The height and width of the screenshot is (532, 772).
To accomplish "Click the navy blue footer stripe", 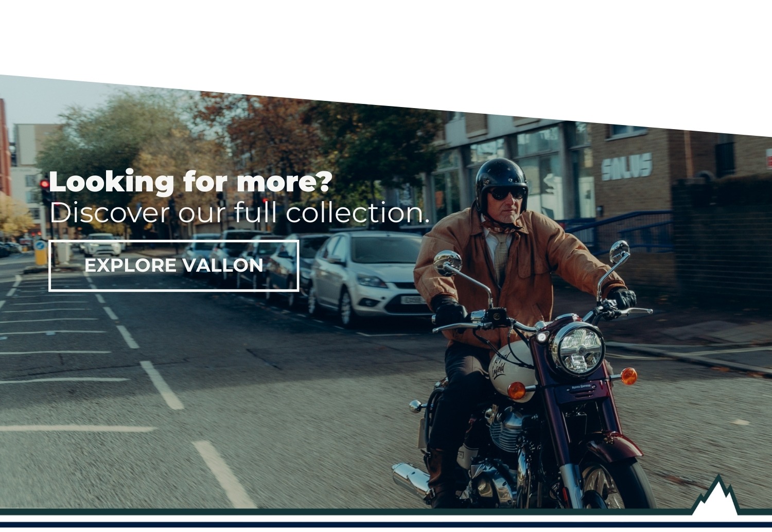I will (386, 525).
